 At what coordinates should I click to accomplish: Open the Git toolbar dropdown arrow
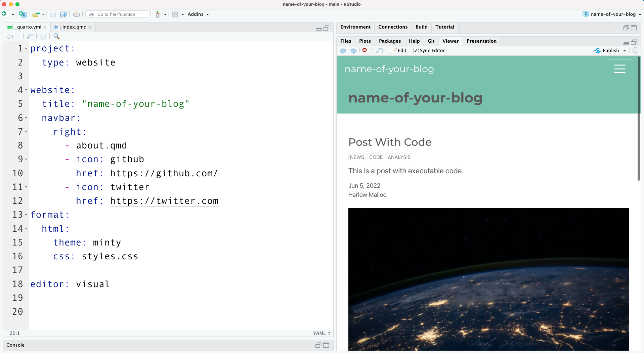point(165,14)
